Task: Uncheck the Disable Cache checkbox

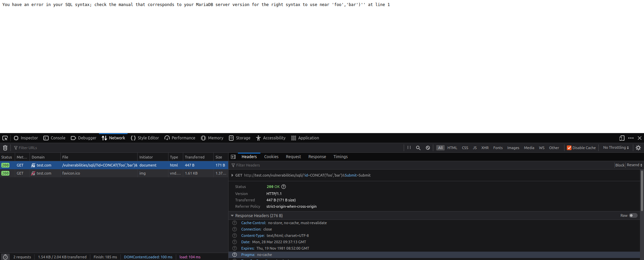Action: tap(569, 148)
